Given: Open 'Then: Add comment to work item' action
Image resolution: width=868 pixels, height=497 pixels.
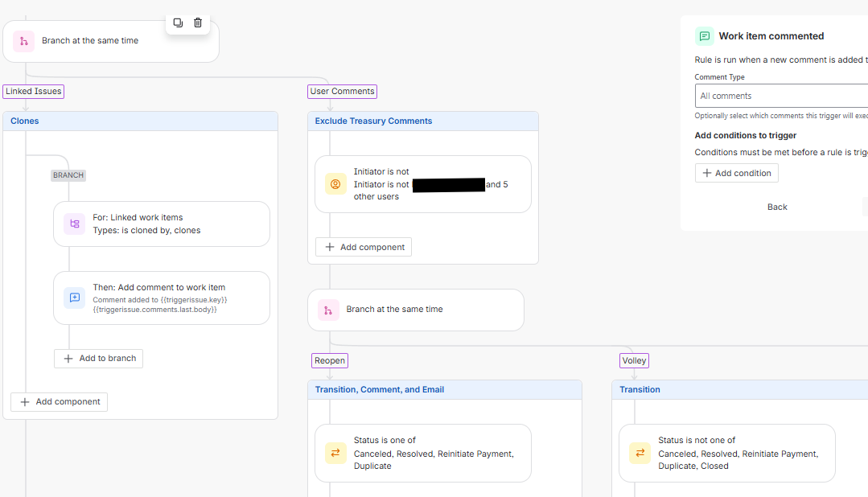Looking at the screenshot, I should 162,298.
